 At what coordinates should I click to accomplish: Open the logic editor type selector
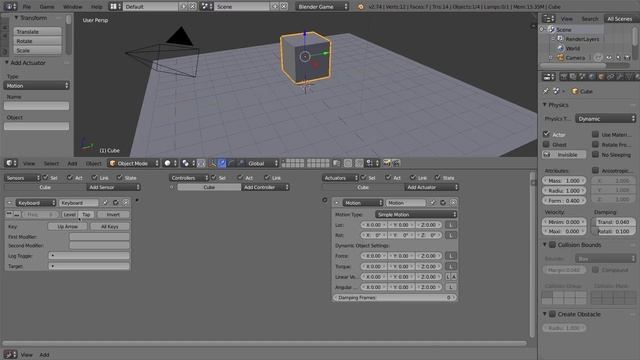(x=10, y=354)
